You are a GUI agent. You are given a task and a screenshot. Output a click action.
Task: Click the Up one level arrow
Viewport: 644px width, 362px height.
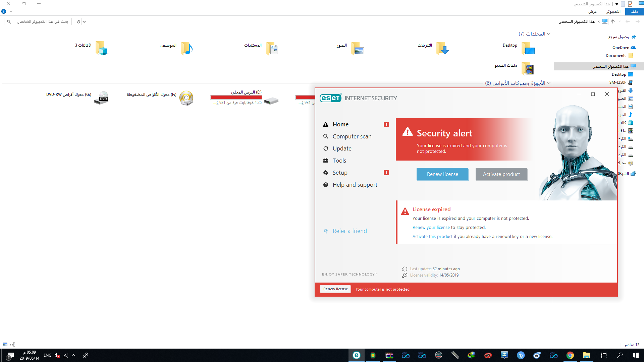tap(613, 21)
